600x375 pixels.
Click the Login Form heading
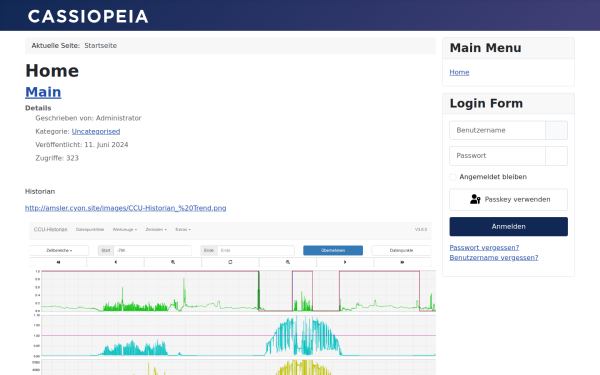pyautogui.click(x=486, y=103)
